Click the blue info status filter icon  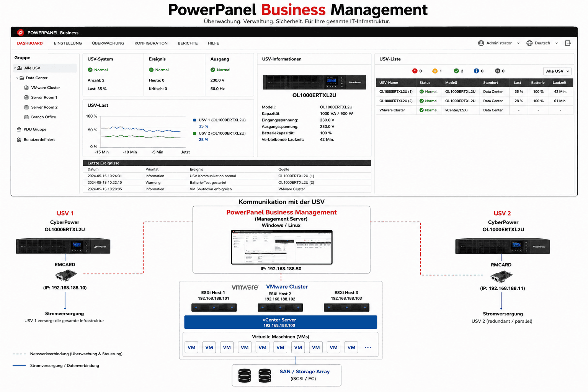[x=476, y=71]
